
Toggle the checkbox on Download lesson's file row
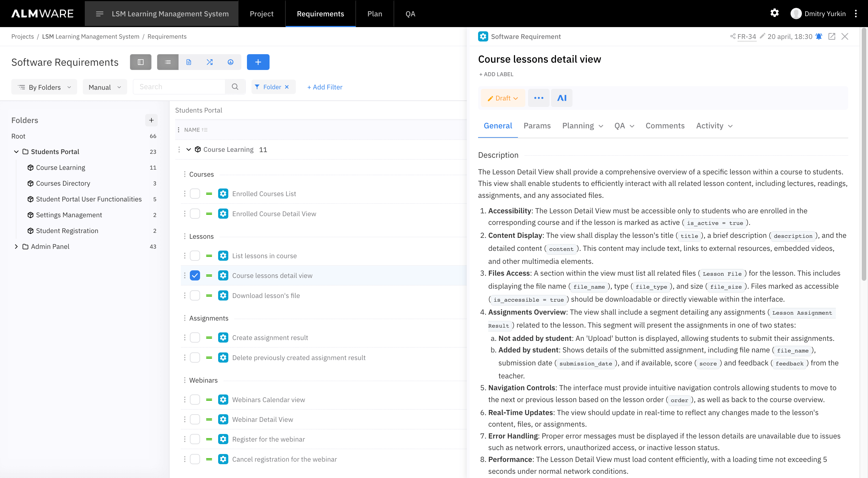tap(195, 295)
